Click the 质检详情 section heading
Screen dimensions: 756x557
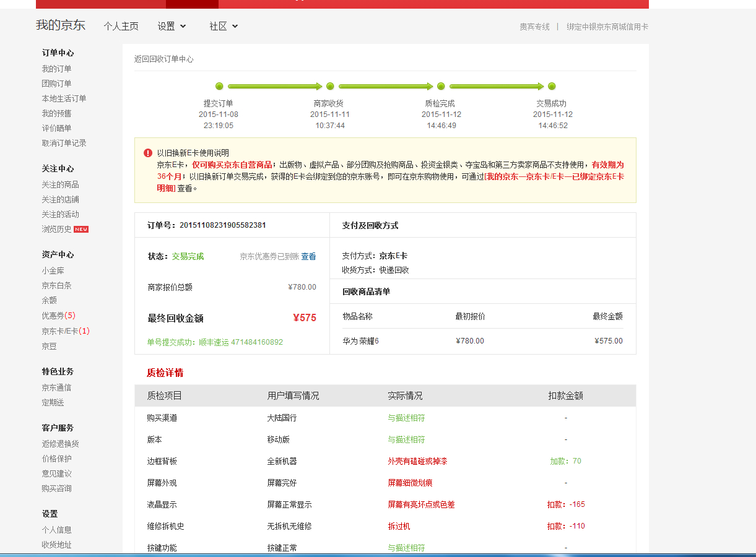[x=165, y=373]
